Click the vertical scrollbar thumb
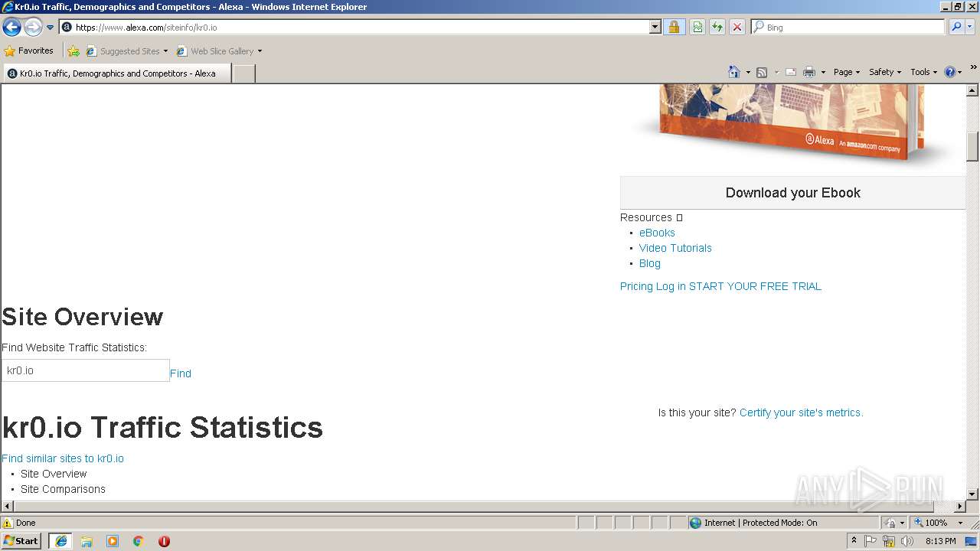Viewport: 980px width, 551px height. 972,146
